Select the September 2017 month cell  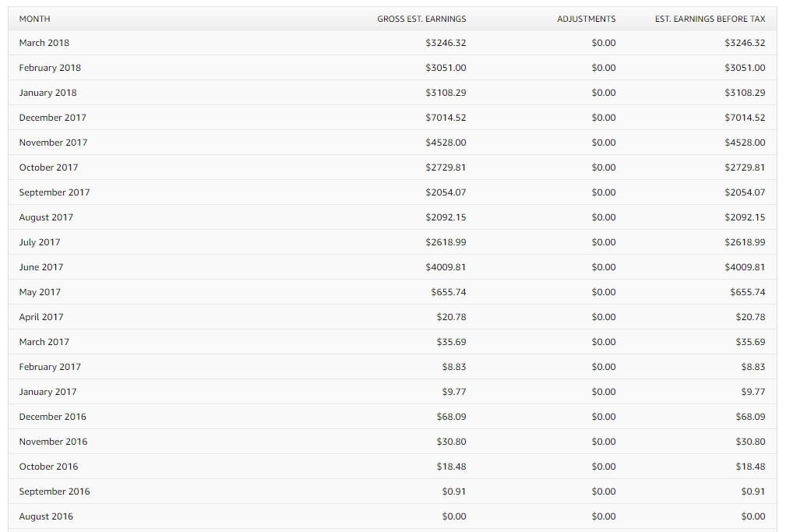54,192
